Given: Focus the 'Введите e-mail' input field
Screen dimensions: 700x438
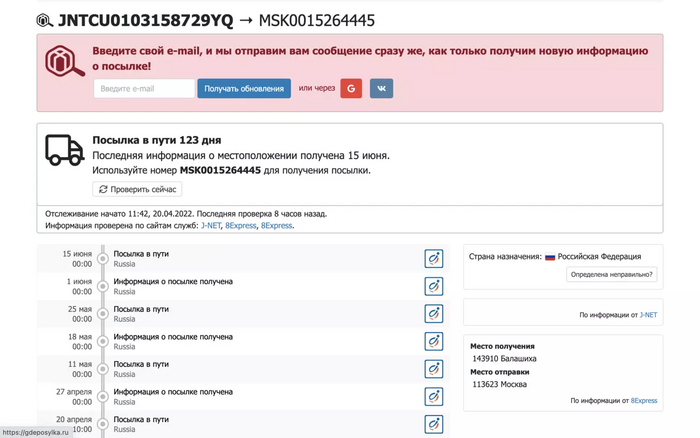Looking at the screenshot, I should click(x=144, y=89).
